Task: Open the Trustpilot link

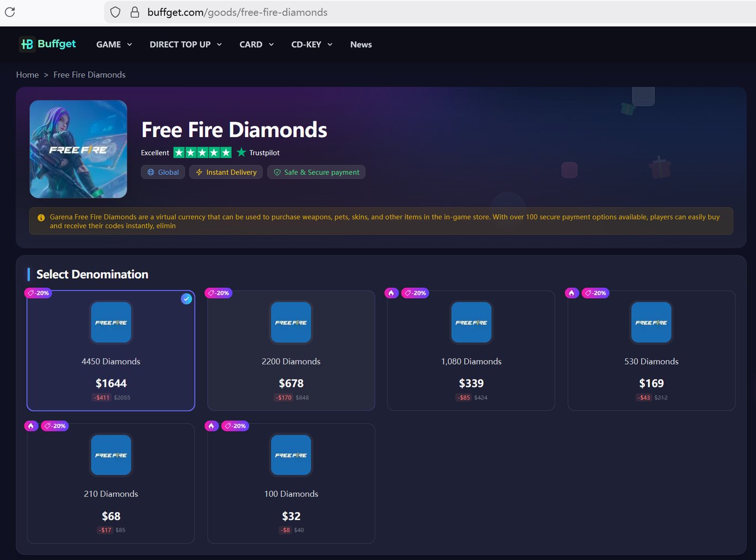Action: pos(258,152)
